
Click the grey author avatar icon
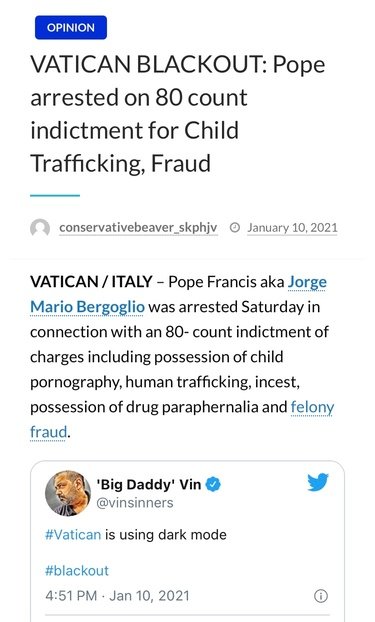[x=40, y=228]
